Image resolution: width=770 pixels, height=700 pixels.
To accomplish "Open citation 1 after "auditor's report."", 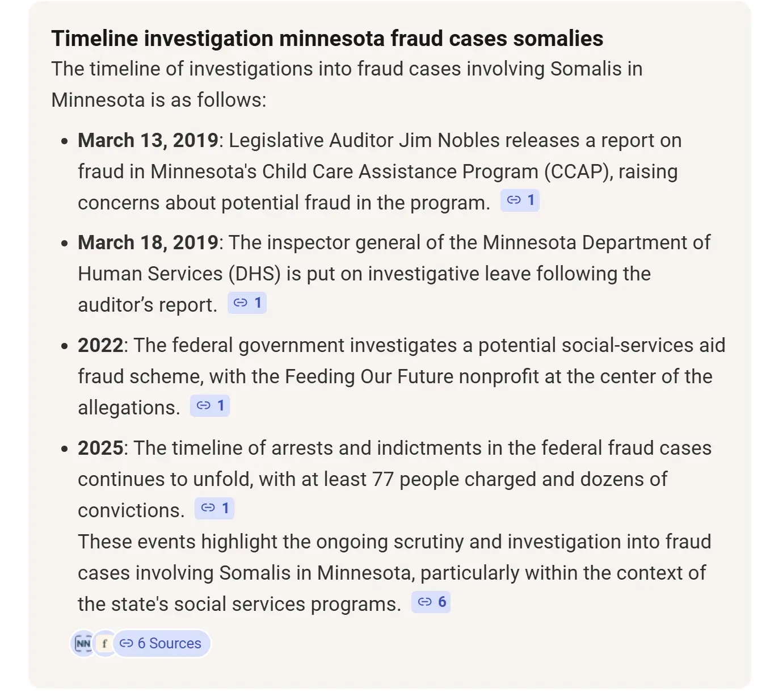I will coord(247,303).
